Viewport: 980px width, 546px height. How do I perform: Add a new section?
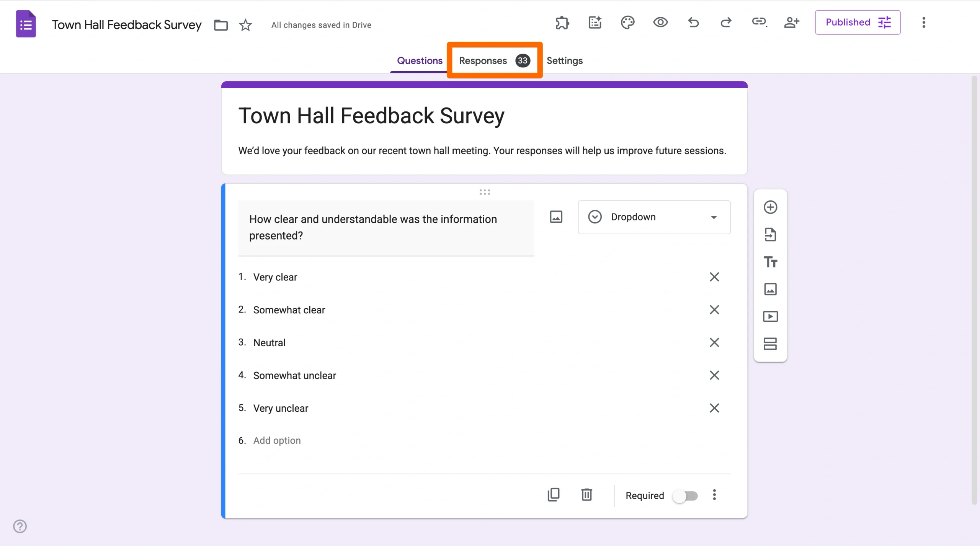(x=770, y=344)
